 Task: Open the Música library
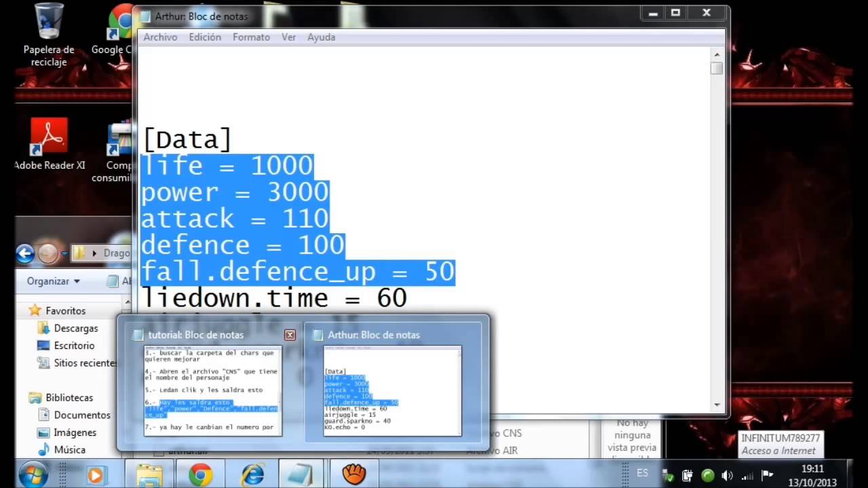(69, 449)
